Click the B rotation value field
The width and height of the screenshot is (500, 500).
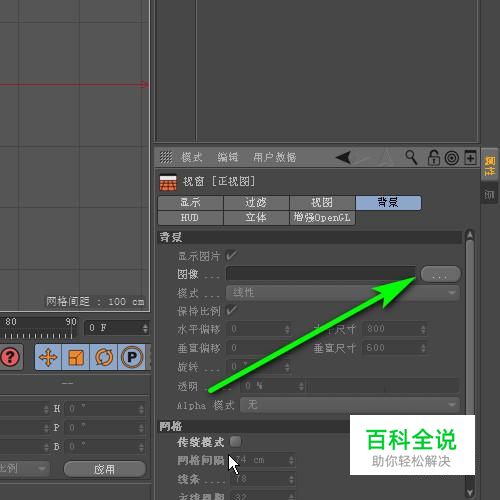(105, 447)
